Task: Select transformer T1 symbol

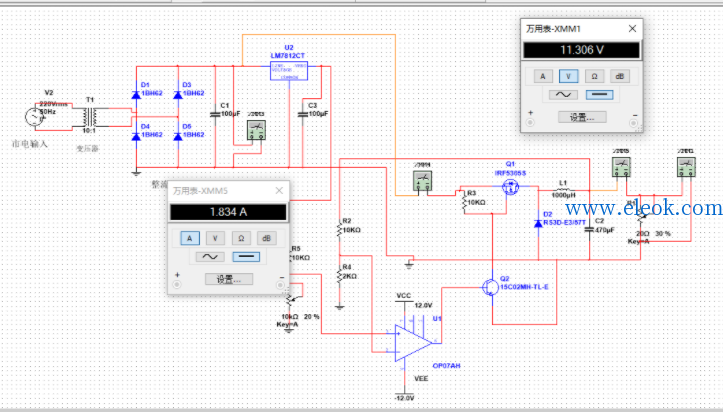Action: coord(90,117)
